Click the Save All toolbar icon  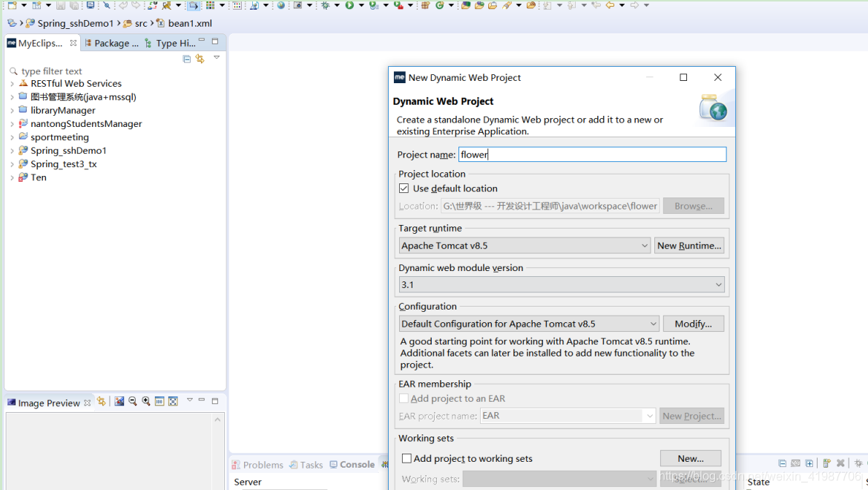point(73,5)
